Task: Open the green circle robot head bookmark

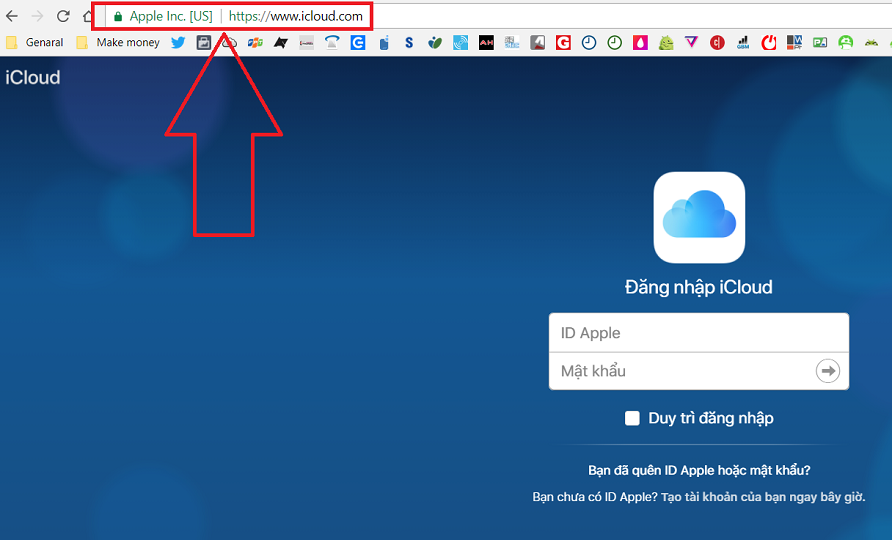Action: [846, 42]
